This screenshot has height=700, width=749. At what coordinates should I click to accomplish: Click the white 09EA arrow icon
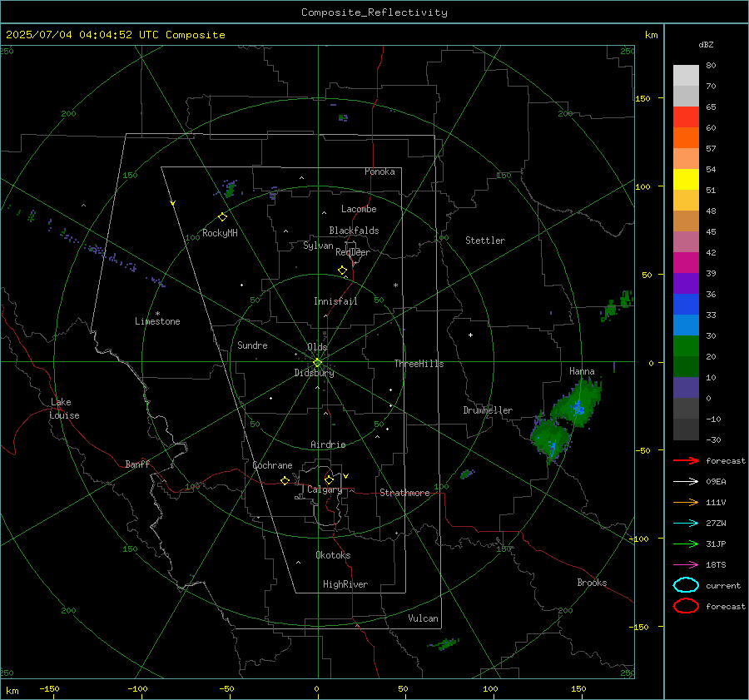[686, 482]
